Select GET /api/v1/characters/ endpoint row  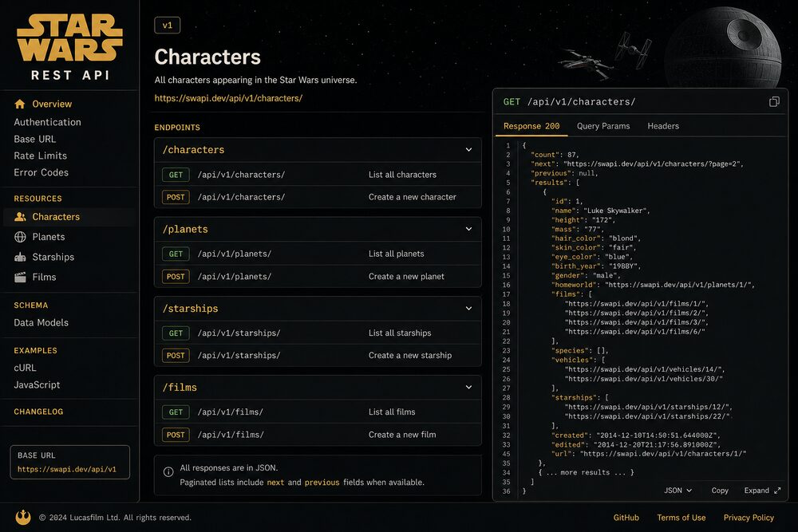point(318,175)
